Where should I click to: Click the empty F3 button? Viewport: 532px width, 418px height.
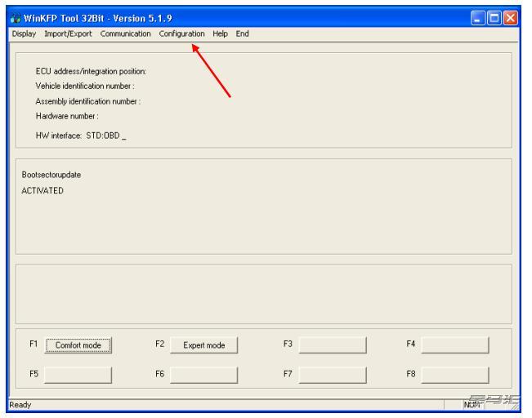(x=333, y=345)
